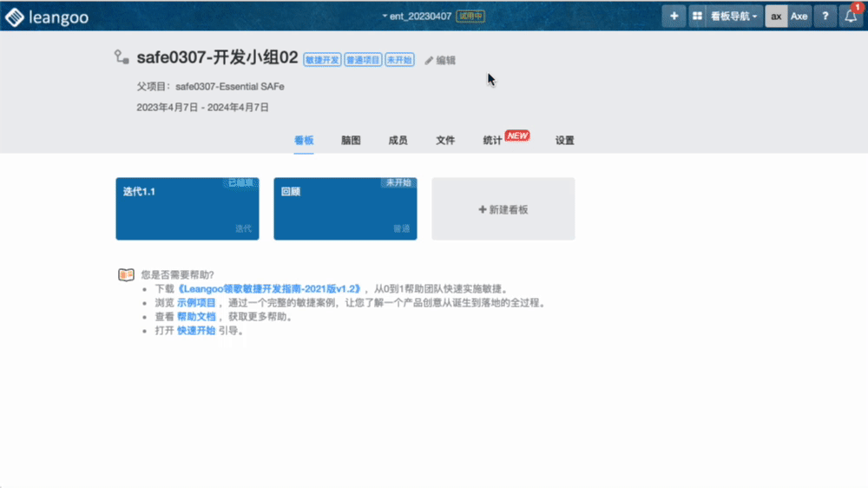Click the 新建看板 button
This screenshot has height=488, width=868.
(x=503, y=209)
